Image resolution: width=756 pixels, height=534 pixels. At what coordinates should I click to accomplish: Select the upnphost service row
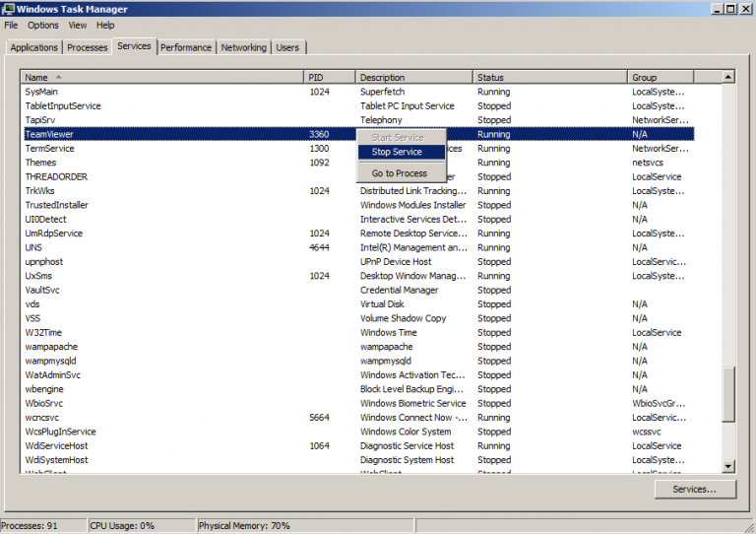[359, 261]
